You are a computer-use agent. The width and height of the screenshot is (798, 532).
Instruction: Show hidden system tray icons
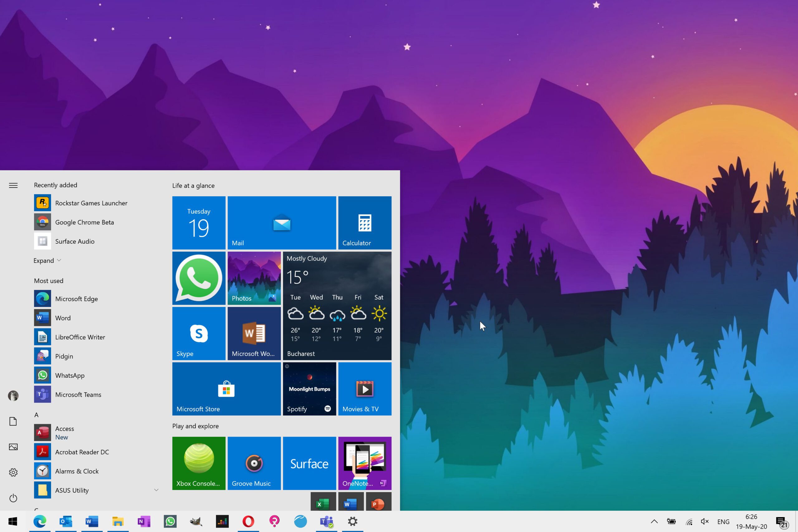654,521
